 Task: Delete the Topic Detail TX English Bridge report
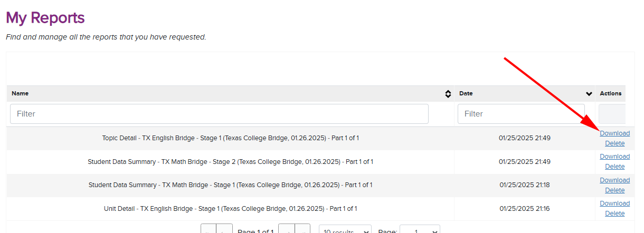click(614, 143)
